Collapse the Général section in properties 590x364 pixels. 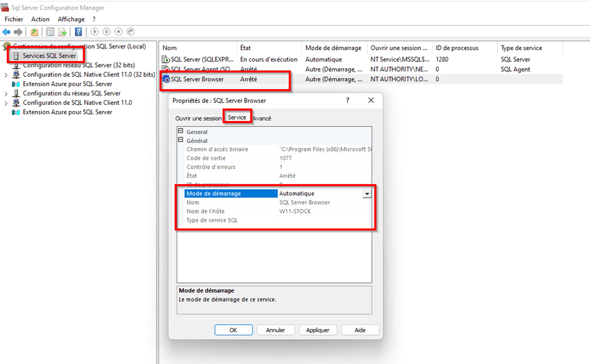point(180,140)
